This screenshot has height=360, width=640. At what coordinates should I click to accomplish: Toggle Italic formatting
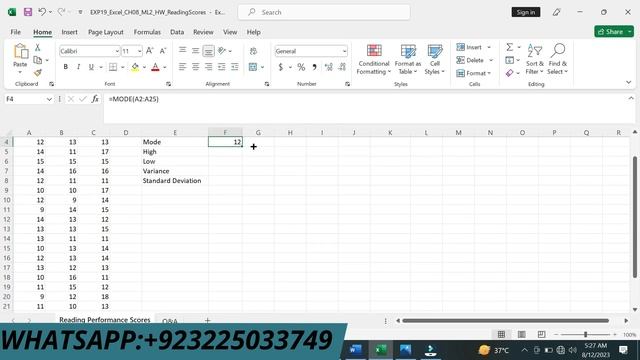coord(78,67)
